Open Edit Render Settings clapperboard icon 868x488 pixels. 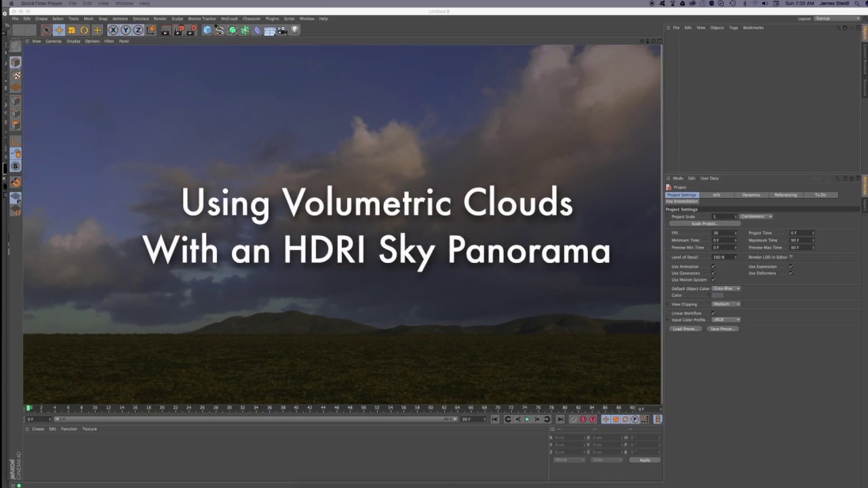pos(191,30)
